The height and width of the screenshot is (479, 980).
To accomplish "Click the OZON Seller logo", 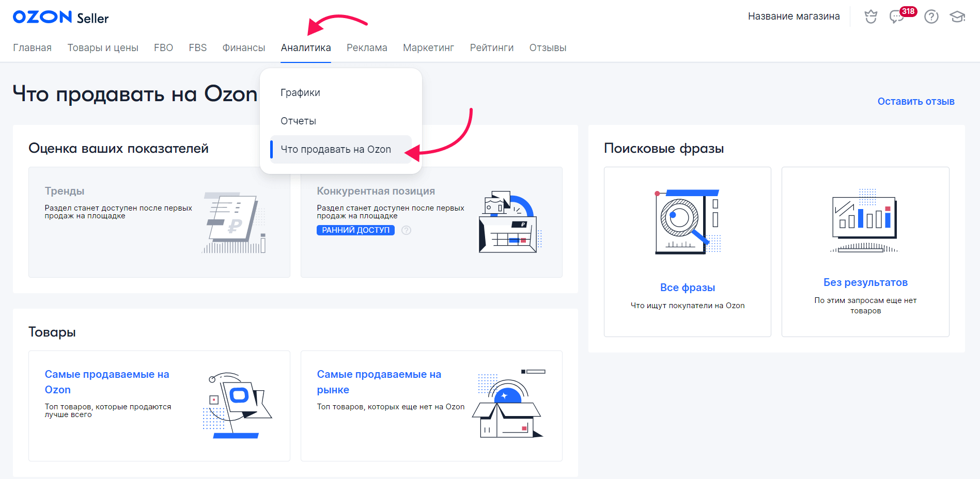I will tap(60, 17).
